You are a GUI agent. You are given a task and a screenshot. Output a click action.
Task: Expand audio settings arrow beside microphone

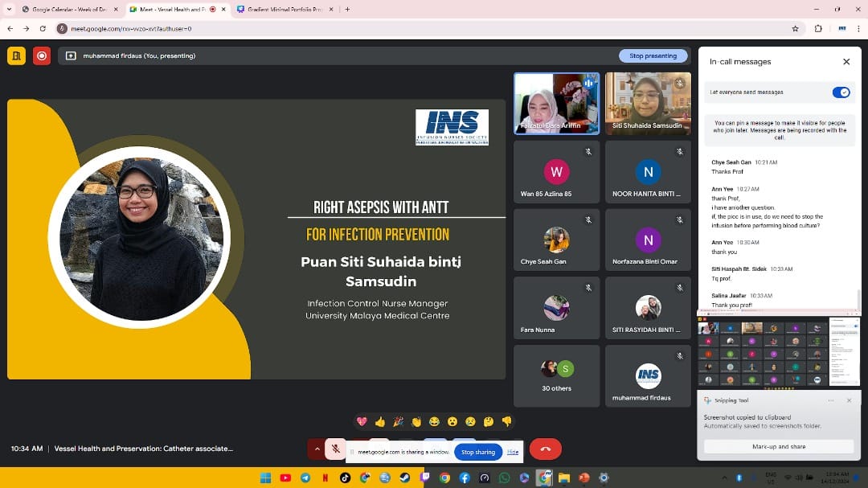(317, 449)
